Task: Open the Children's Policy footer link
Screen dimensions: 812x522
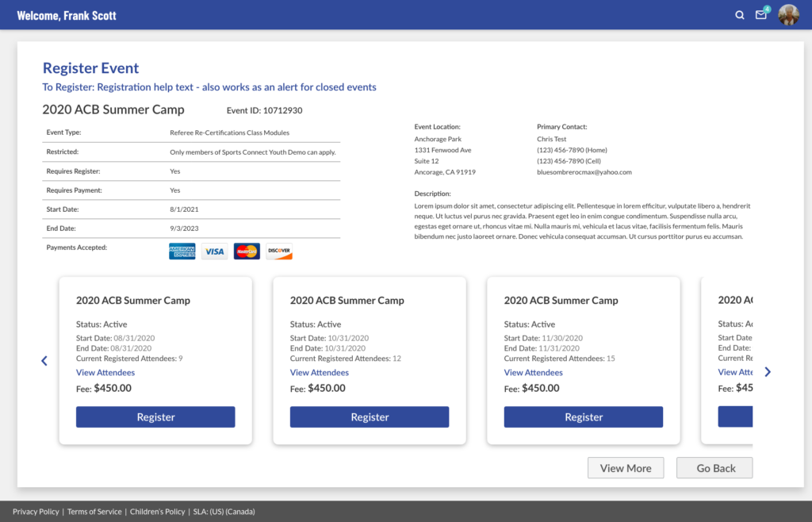Action: click(x=157, y=512)
